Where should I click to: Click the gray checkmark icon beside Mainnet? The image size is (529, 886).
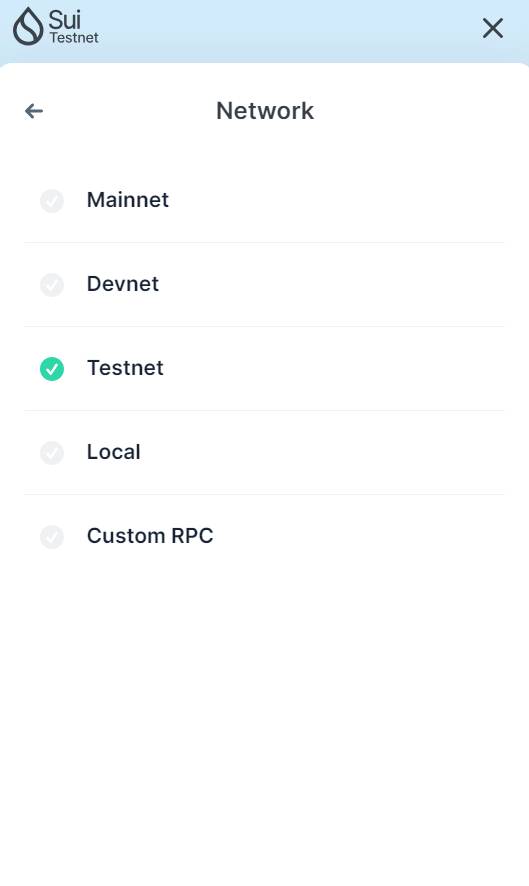click(52, 201)
